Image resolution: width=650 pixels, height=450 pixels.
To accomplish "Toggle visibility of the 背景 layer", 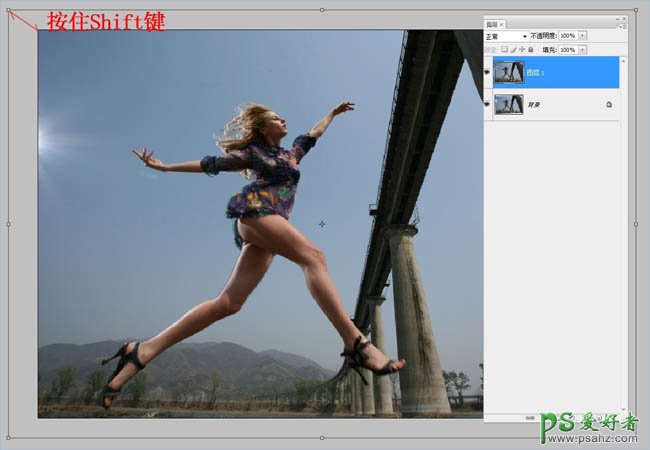I will [x=488, y=104].
